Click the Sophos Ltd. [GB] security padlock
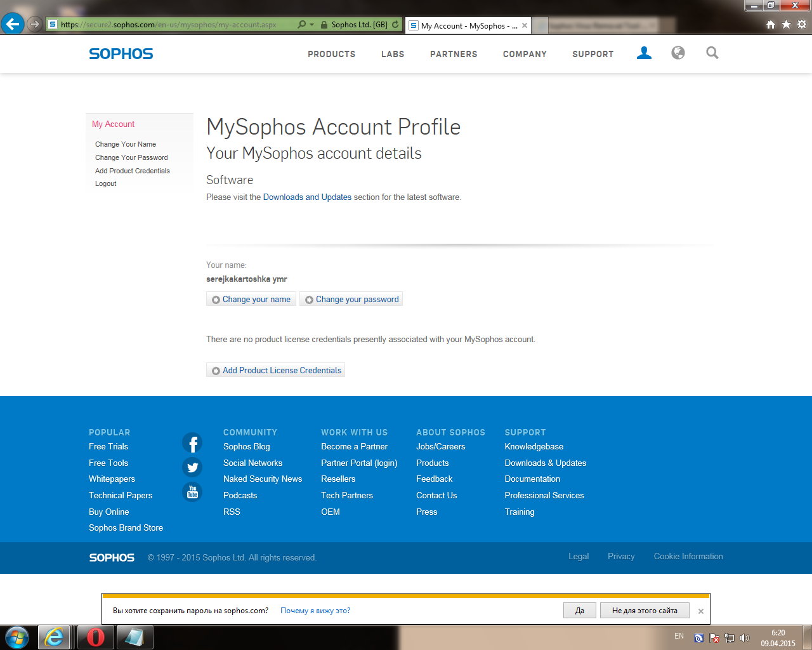This screenshot has width=812, height=650. coord(324,25)
